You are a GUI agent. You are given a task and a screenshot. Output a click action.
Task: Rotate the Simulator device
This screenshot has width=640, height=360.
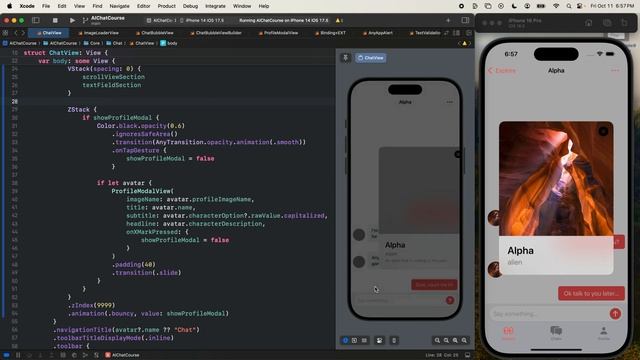624,23
